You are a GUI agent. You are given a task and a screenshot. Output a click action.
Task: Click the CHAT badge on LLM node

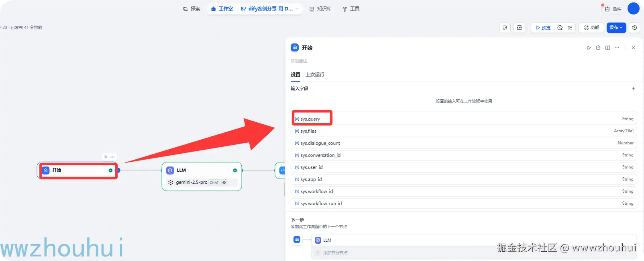coord(214,183)
